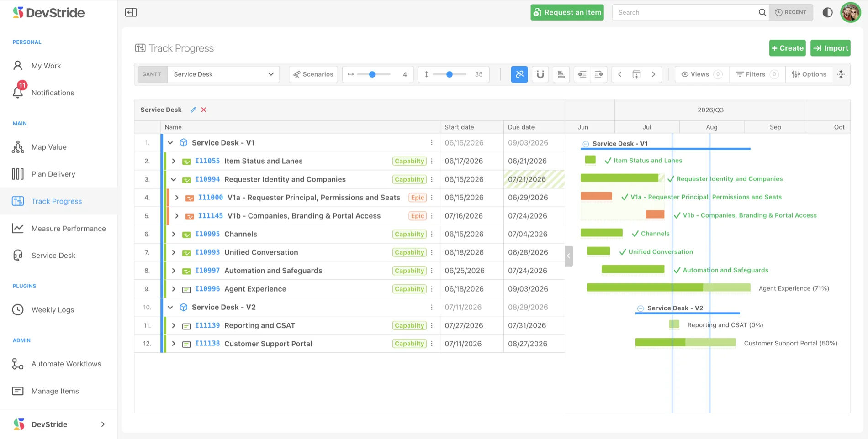Screen dimensions: 868x439
Task: Collapse Service Desk - V2 row
Action: (x=170, y=307)
